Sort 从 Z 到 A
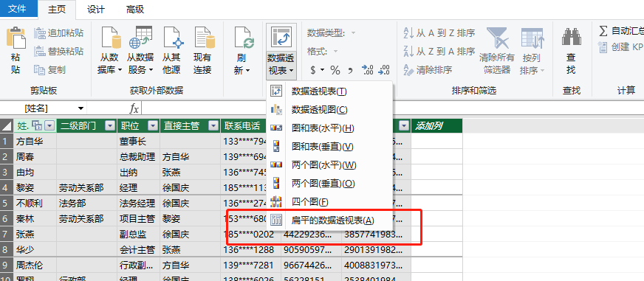644x281 pixels. pyautogui.click(x=439, y=52)
